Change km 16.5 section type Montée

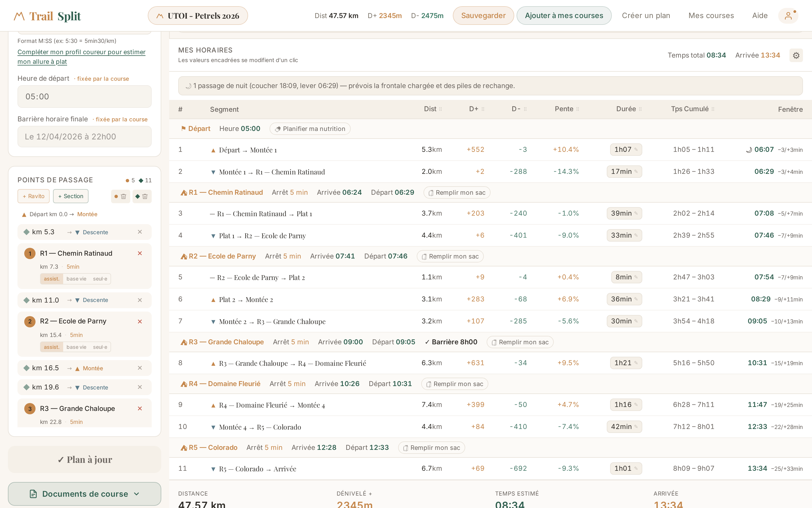89,368
